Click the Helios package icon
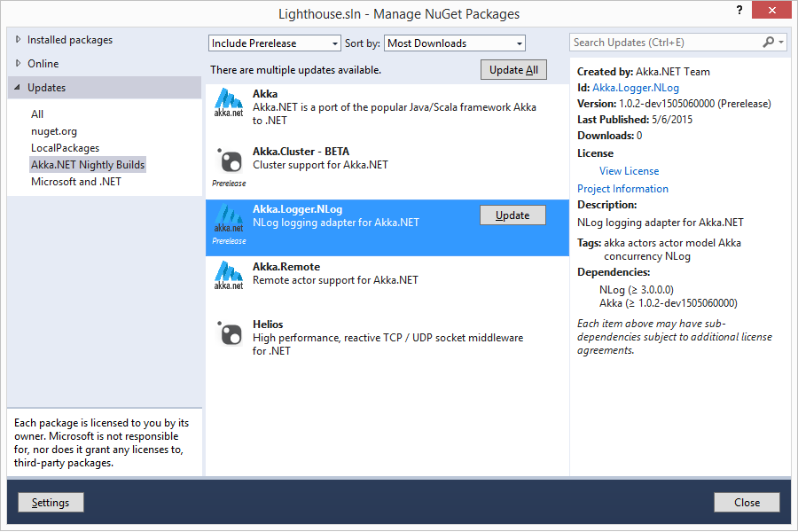Viewport: 798px width, 532px height. (x=229, y=334)
